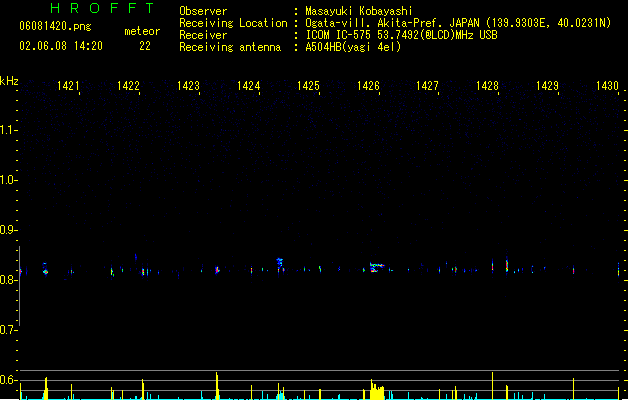Click the meteor echo burst near 1424.5
This screenshot has width=629, height=400.
(x=280, y=265)
